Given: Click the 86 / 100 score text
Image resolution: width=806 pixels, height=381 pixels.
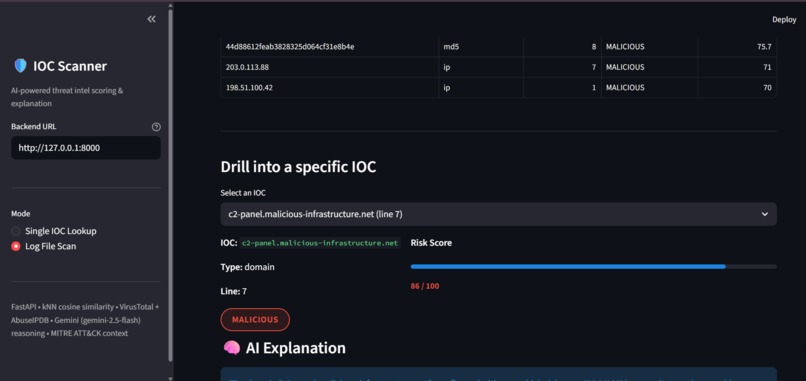Looking at the screenshot, I should tap(425, 286).
